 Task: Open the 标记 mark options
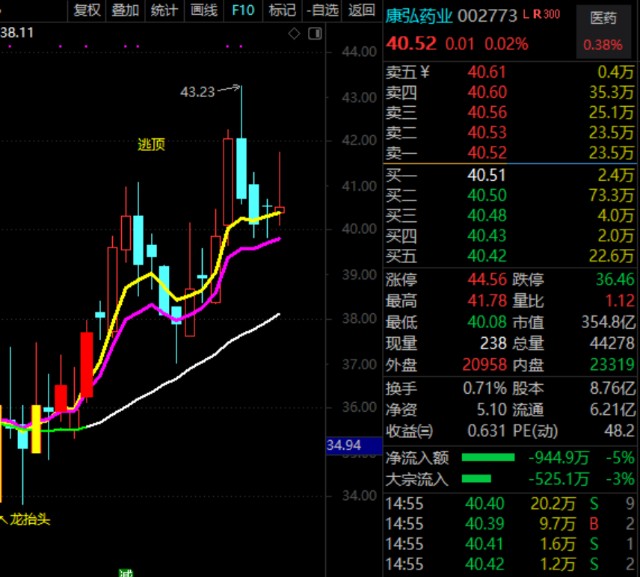(282, 11)
